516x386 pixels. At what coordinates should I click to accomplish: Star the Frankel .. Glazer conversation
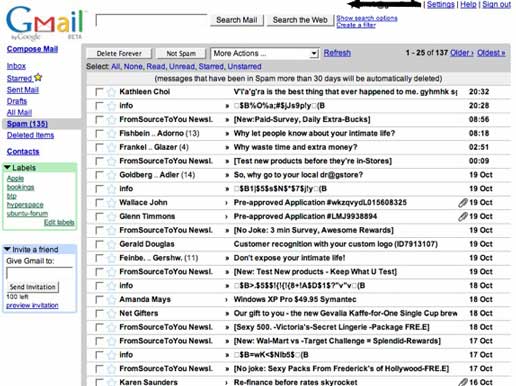(x=111, y=147)
